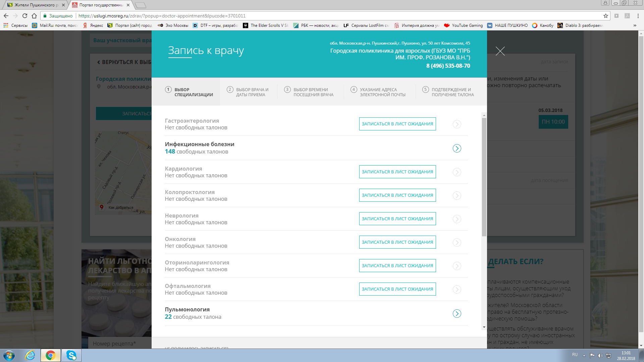Viewport: 644px width, 362px height.
Task: Join the waiting list for Кардиология
Action: (397, 172)
